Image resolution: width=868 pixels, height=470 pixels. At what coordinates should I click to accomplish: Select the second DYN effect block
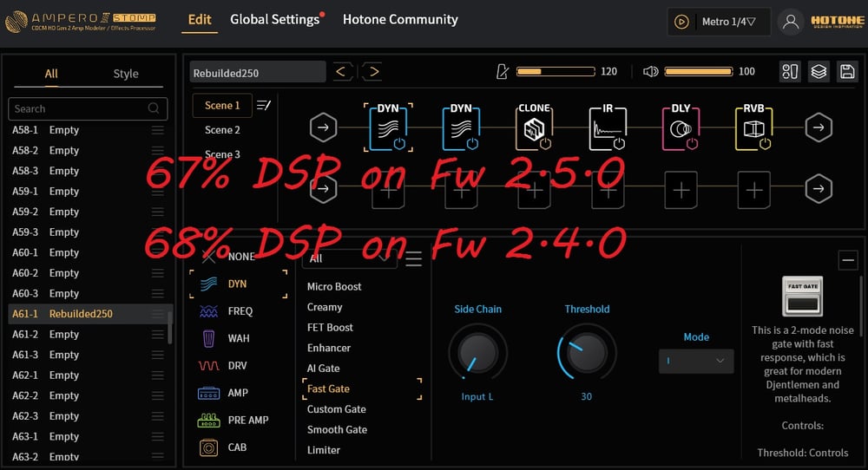(x=461, y=127)
